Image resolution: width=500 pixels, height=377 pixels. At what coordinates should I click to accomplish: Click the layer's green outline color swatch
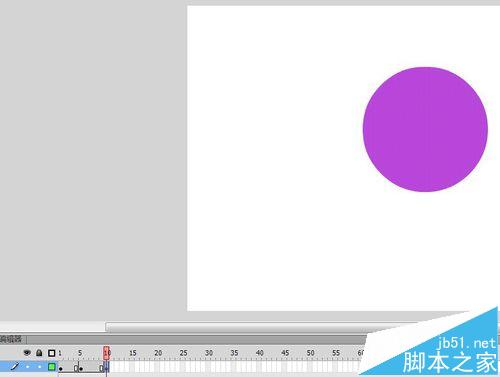51,367
